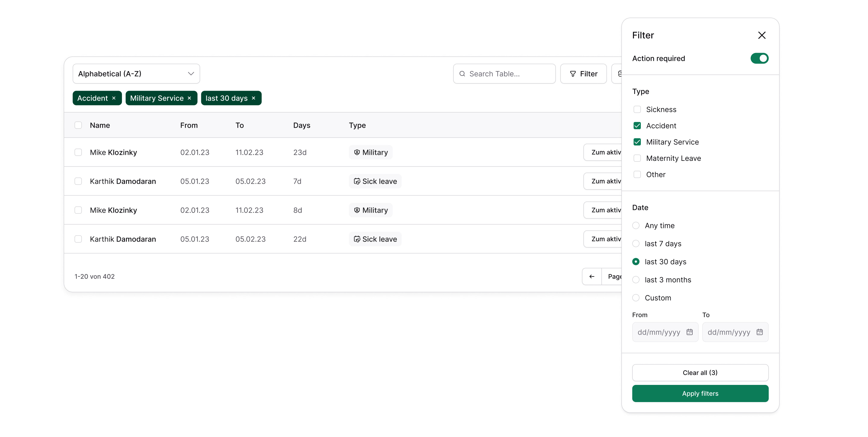Click the Days column header

coord(302,125)
